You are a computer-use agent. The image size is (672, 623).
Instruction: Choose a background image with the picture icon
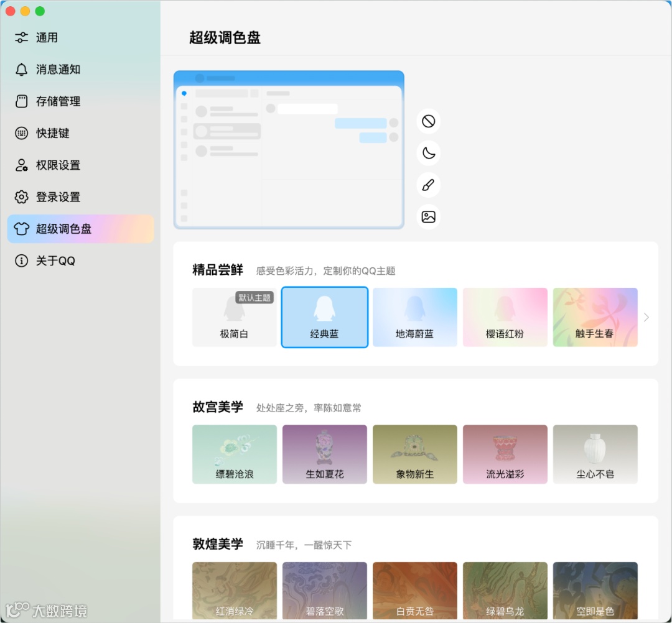coord(428,216)
